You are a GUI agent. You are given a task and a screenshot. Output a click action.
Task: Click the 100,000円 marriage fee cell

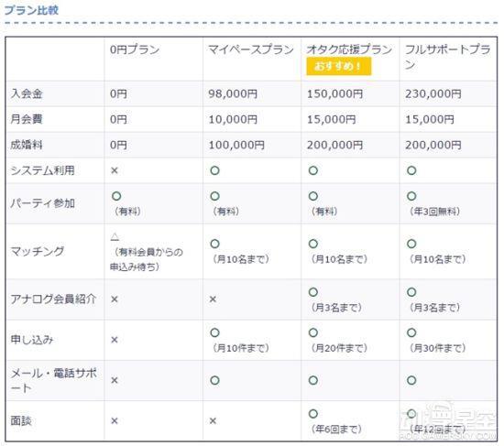click(x=236, y=145)
